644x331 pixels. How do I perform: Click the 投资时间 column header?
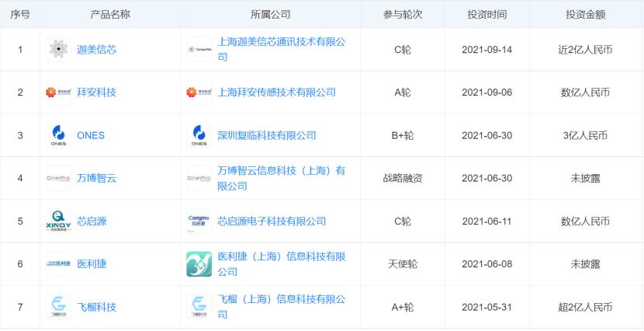(x=487, y=15)
